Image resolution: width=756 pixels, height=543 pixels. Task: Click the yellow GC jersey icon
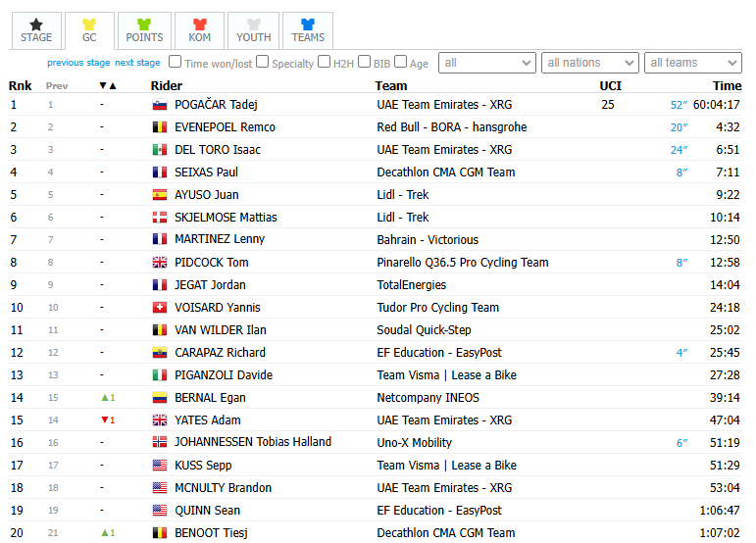pos(89,25)
